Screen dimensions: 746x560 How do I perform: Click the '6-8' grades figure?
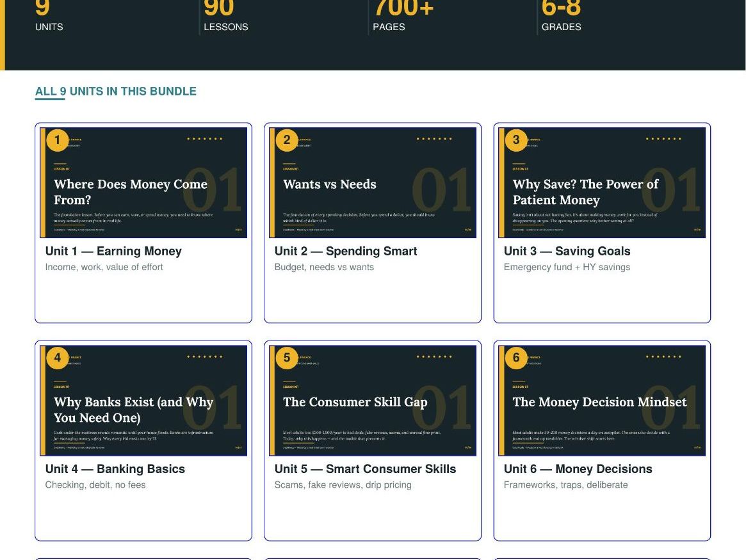[x=562, y=8]
